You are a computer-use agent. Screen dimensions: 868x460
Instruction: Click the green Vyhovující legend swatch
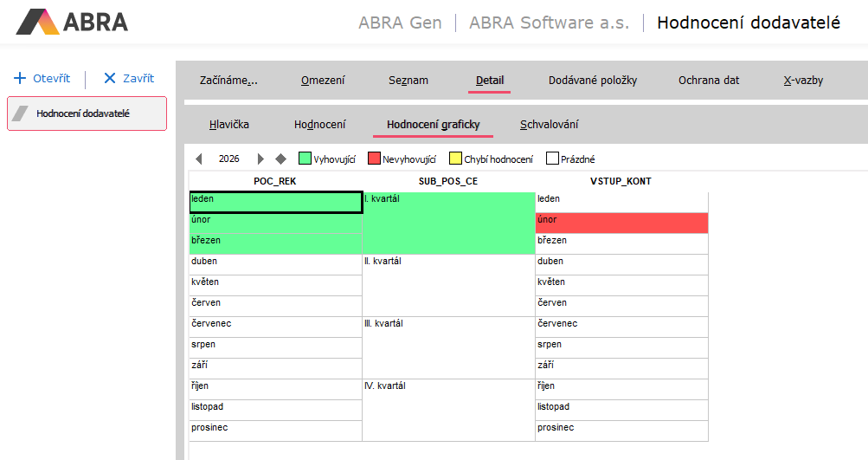(x=305, y=159)
